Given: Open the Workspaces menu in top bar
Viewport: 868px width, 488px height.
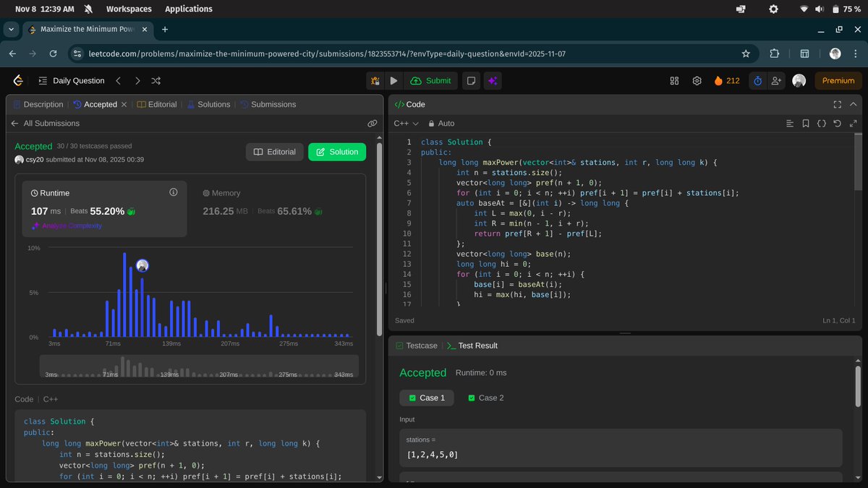Looking at the screenshot, I should click(x=129, y=9).
